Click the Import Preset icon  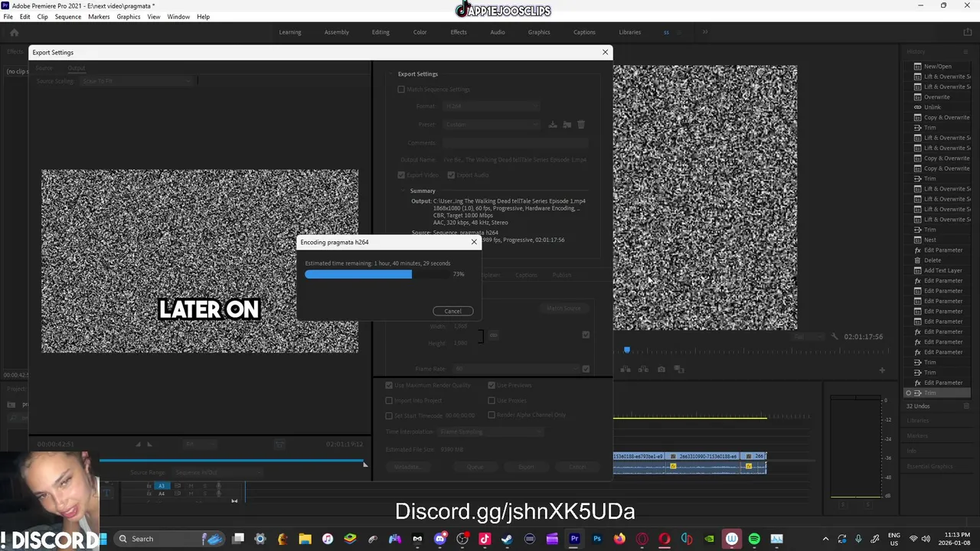click(x=567, y=124)
